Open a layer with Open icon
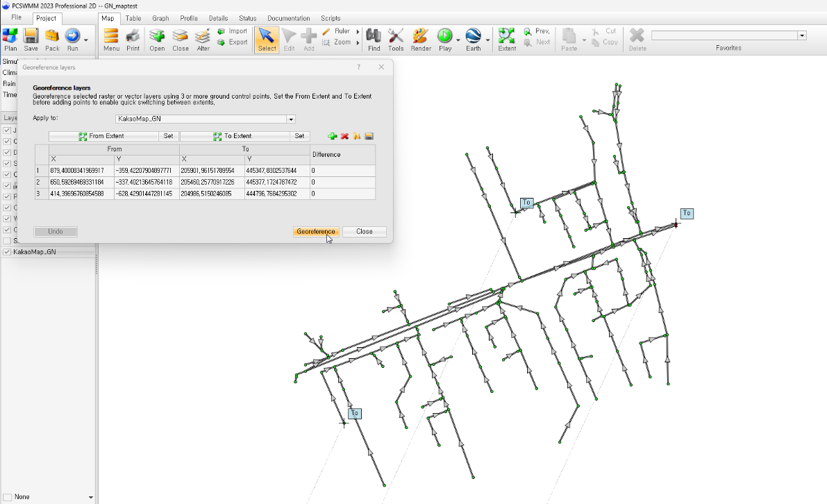 coord(157,40)
